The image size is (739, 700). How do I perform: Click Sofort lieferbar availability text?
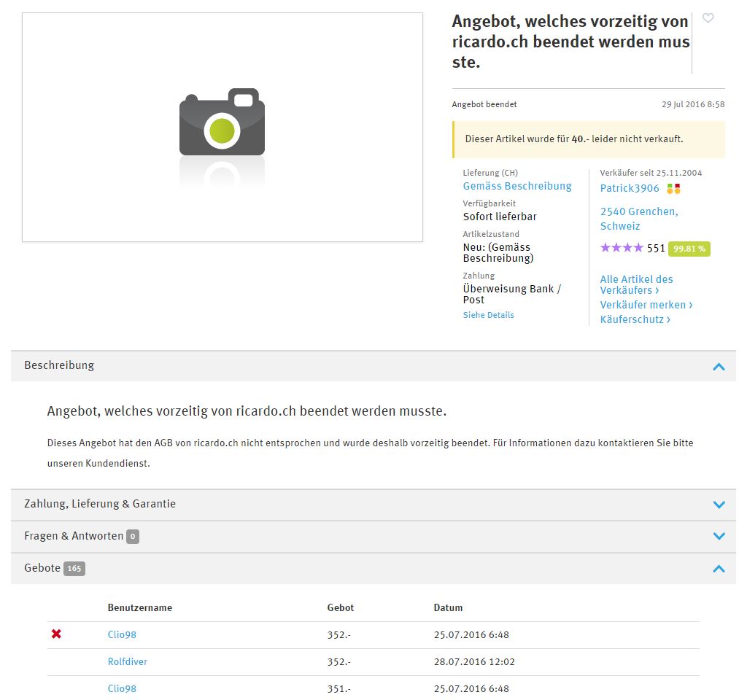[x=500, y=217]
